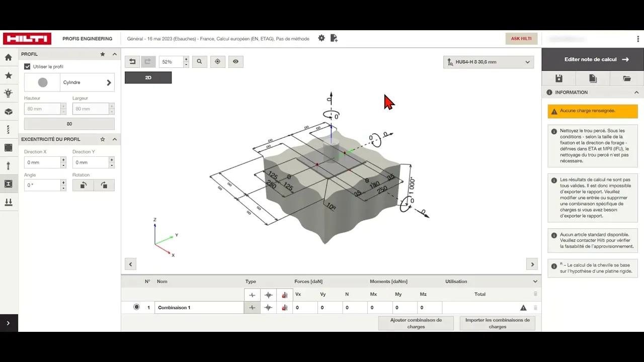Click the document icon under Editer note de calcul
Screen dimensions: 644x362
(593, 78)
